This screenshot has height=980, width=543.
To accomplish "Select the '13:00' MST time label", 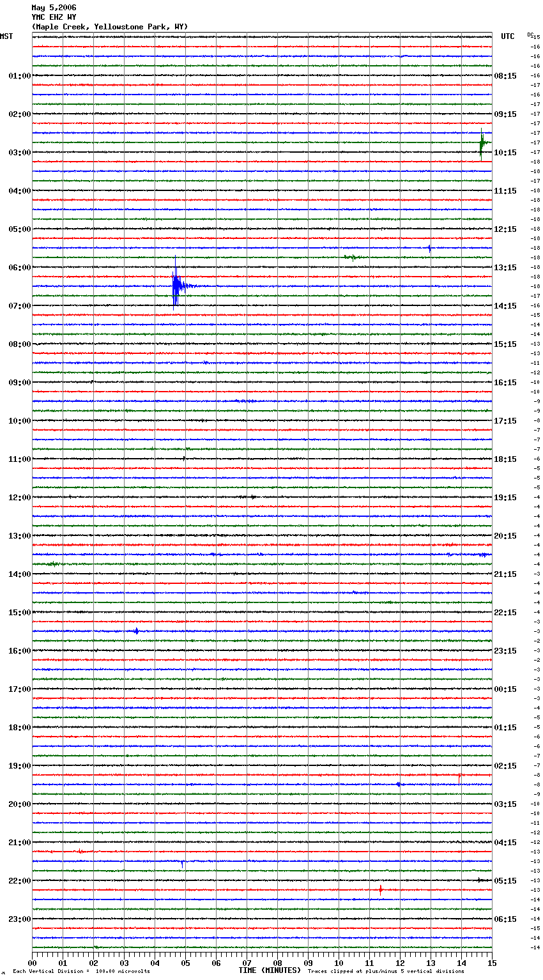I will [x=20, y=536].
